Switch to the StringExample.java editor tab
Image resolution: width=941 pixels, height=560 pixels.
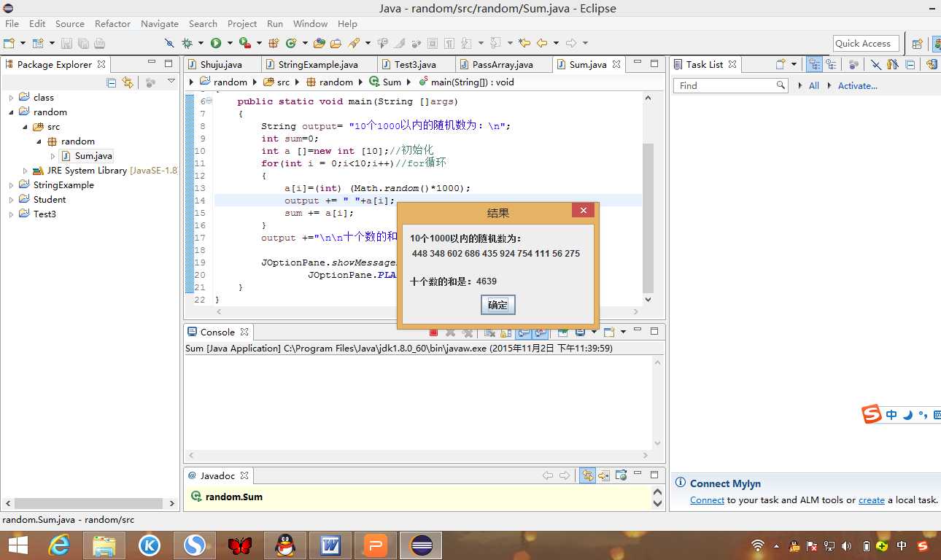click(318, 64)
